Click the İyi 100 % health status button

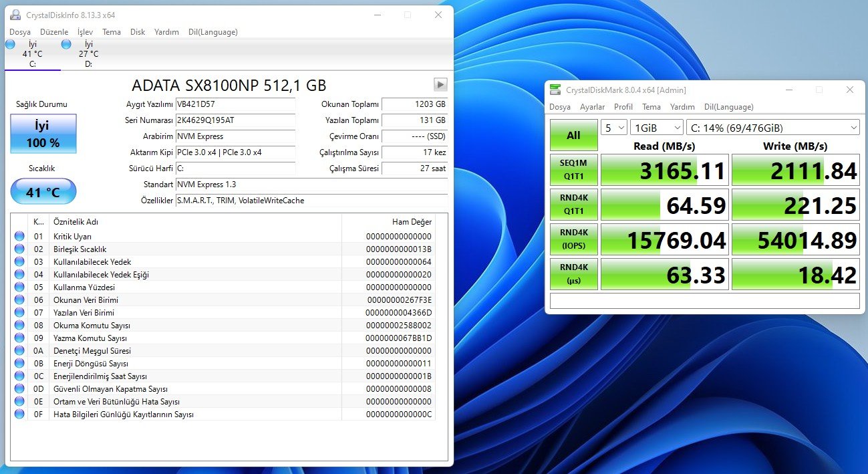point(43,134)
